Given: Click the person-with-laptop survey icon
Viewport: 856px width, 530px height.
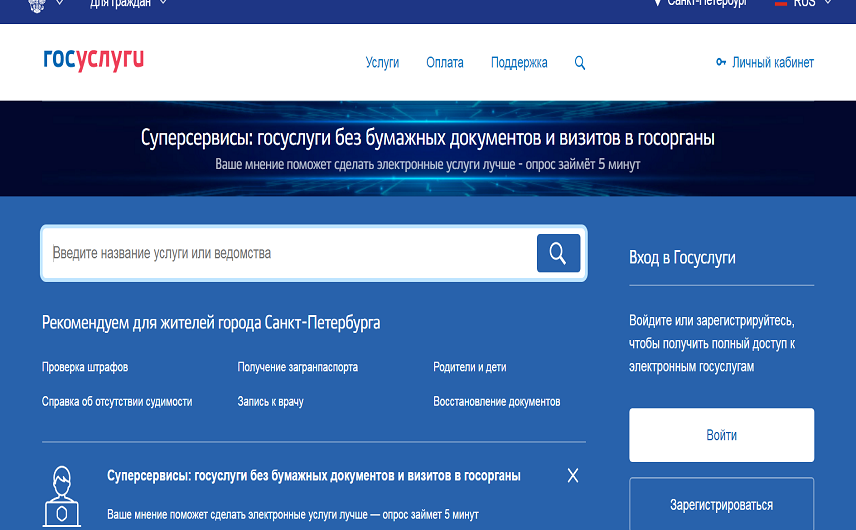Looking at the screenshot, I should [x=62, y=496].
